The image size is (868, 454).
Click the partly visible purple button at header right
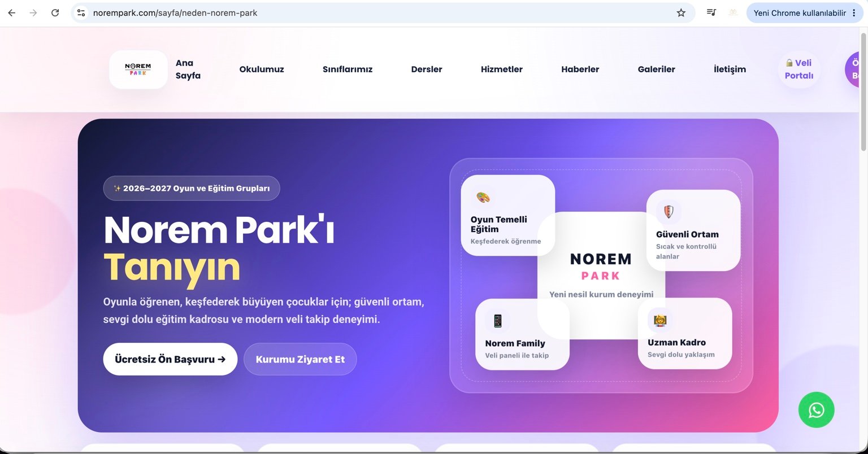click(853, 69)
